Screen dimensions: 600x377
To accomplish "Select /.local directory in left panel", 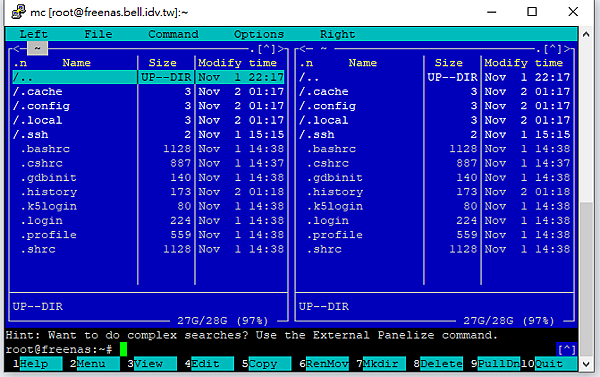I will tap(148, 120).
